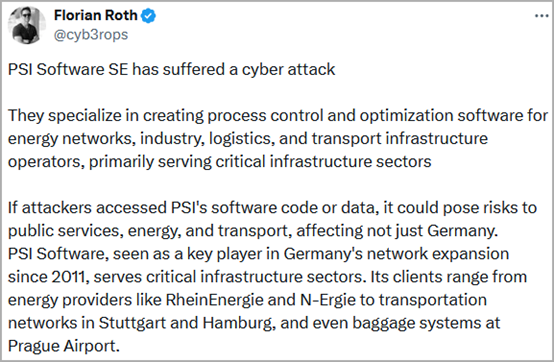The width and height of the screenshot is (554, 362).
Task: Click the line starting 'energy networks, industry, logistics'
Action: (x=248, y=138)
